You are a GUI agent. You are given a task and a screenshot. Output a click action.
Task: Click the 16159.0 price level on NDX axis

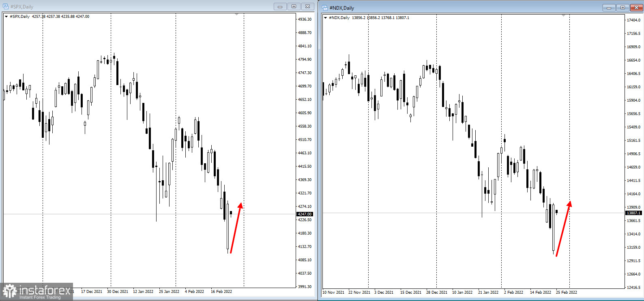point(633,87)
